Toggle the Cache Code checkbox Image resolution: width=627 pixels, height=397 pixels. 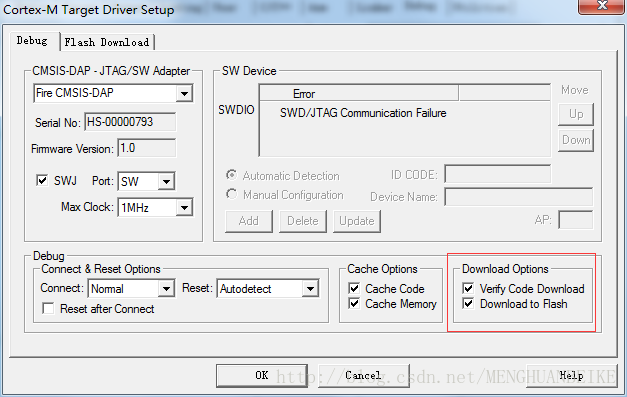(x=354, y=288)
